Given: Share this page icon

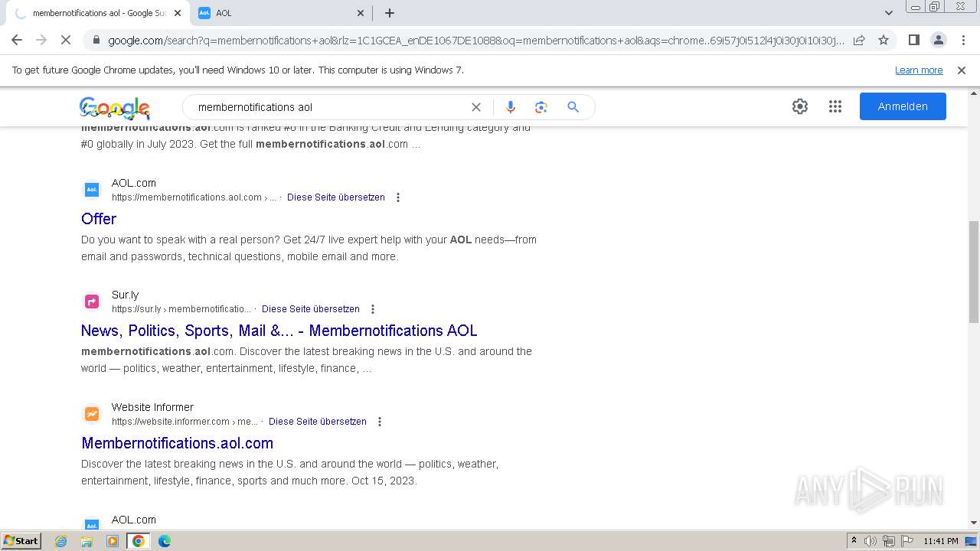Looking at the screenshot, I should 859,40.
